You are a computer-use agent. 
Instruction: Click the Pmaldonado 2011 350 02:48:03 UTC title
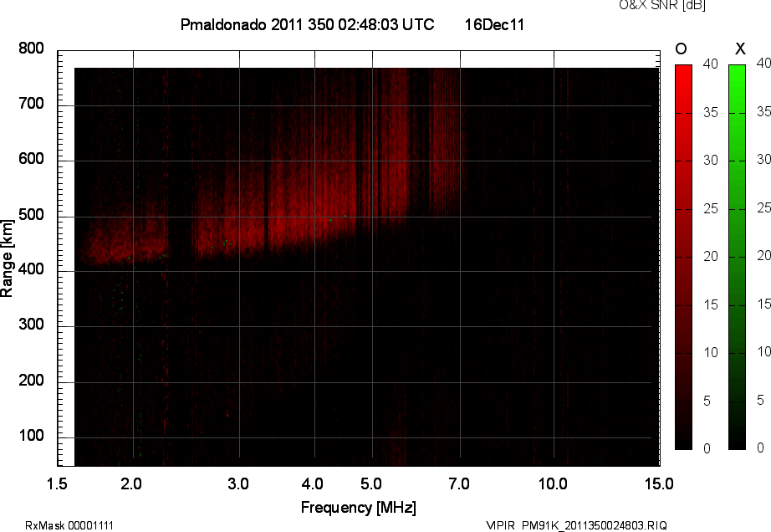pos(307,25)
